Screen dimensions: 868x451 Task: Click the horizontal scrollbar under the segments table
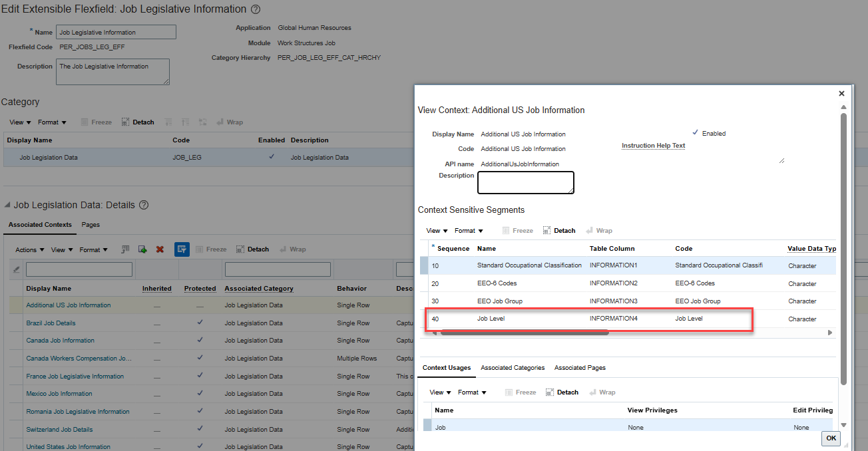coord(525,333)
